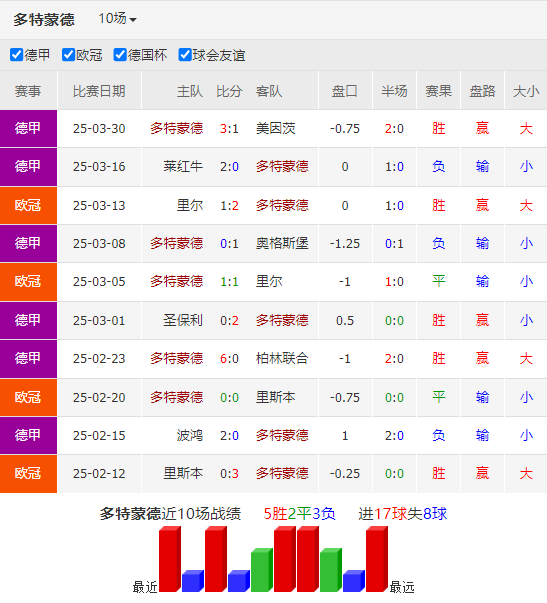The height and width of the screenshot is (603, 547).
Task: Open 波鸿 team link
Action: click(x=190, y=435)
